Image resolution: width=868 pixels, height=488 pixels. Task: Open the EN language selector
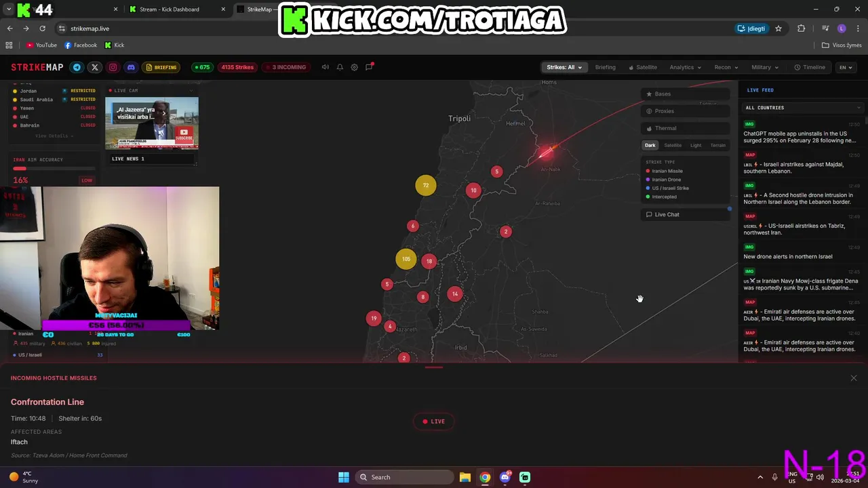[x=846, y=67]
